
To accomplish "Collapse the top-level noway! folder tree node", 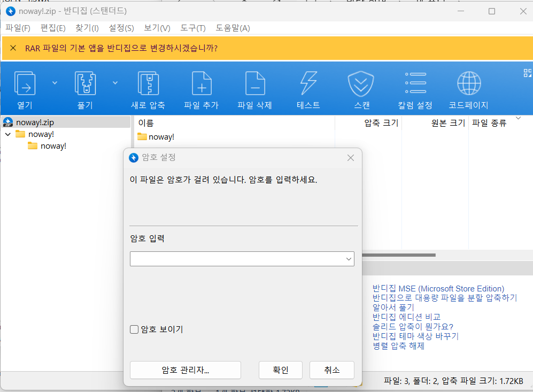I will tap(8, 134).
